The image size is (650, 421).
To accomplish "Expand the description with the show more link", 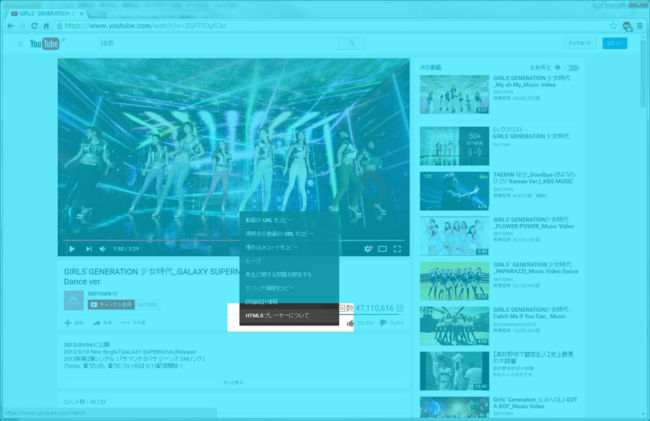I will click(x=233, y=382).
